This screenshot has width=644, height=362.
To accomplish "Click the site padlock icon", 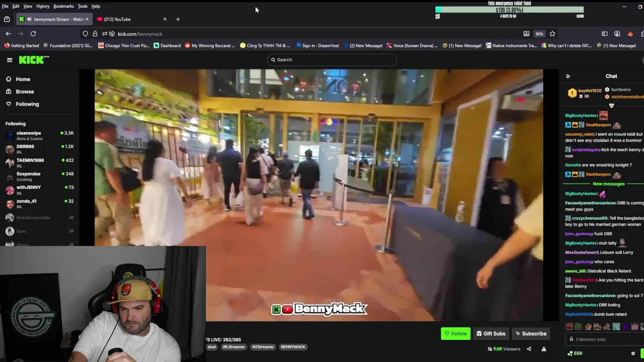I will coord(95,34).
